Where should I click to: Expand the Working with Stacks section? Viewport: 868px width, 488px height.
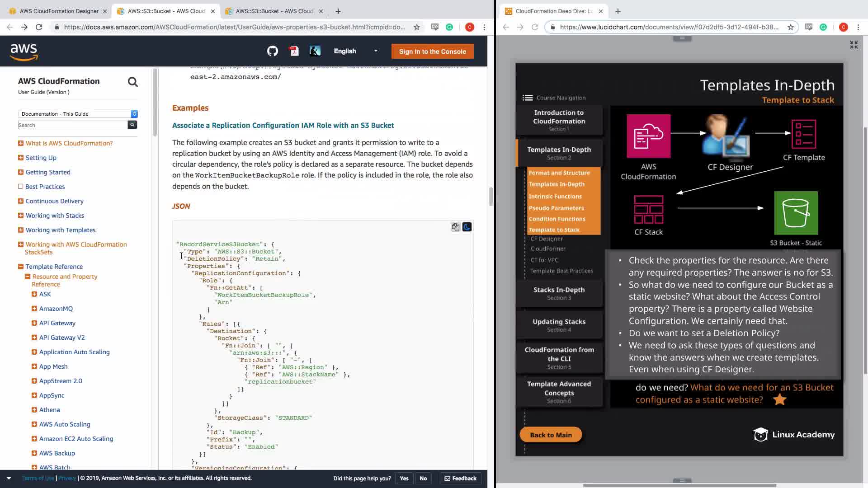(x=21, y=216)
